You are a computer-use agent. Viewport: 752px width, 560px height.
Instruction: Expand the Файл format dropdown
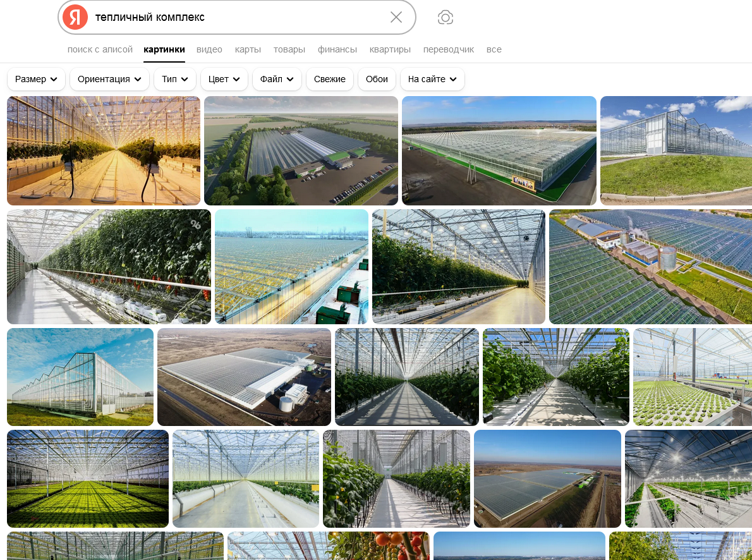pyautogui.click(x=277, y=79)
